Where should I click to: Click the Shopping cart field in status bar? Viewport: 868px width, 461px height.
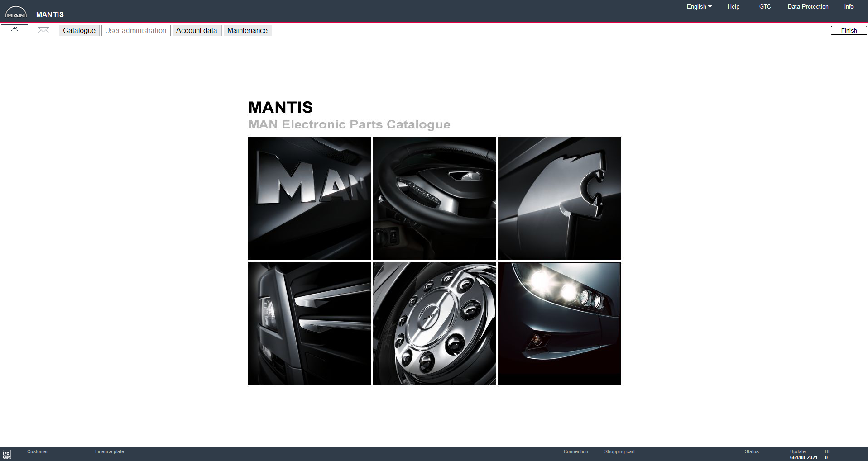619,451
